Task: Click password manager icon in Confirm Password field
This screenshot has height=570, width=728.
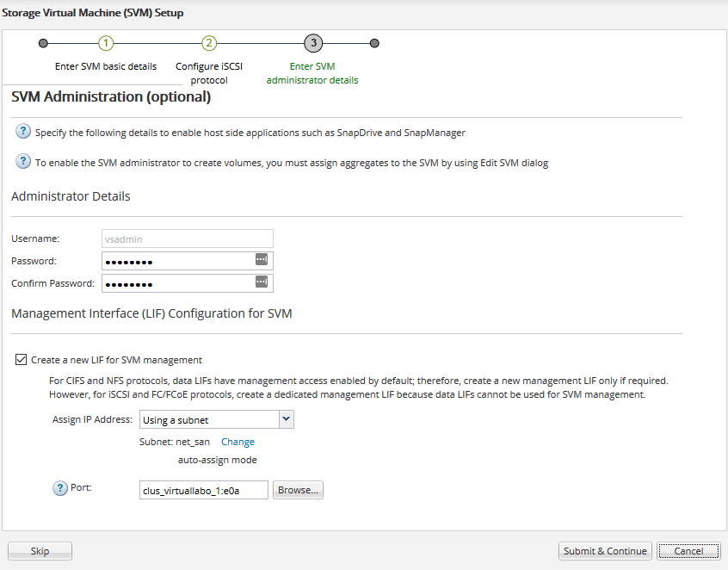Action: tap(262, 282)
